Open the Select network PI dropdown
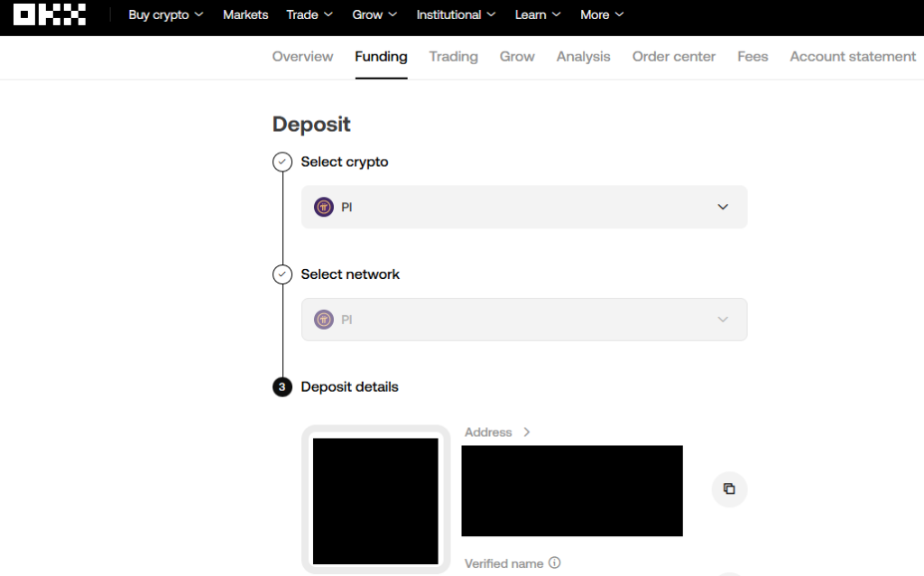The width and height of the screenshot is (924, 576). [523, 320]
